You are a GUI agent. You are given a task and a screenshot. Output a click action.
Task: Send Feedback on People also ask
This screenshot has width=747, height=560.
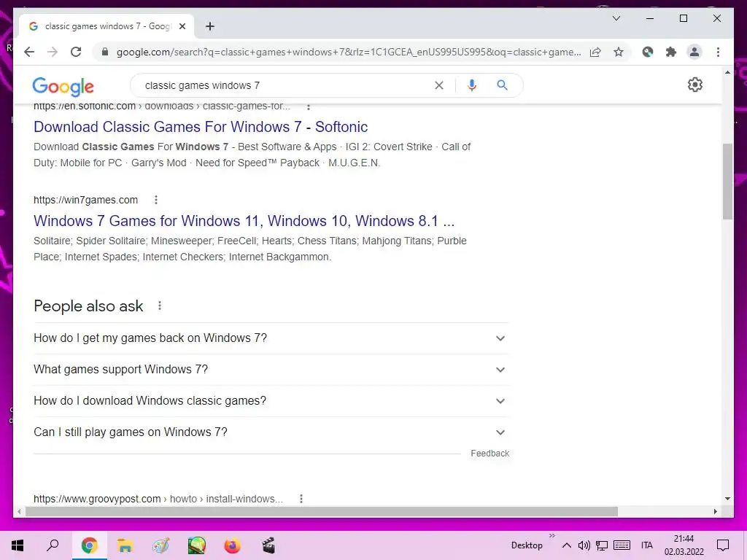489,454
